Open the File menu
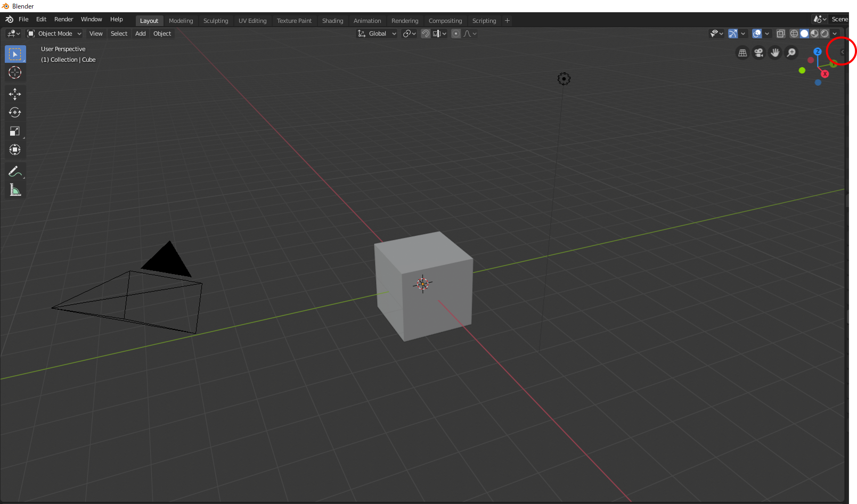Viewport: 857px width, 504px height. tap(23, 19)
